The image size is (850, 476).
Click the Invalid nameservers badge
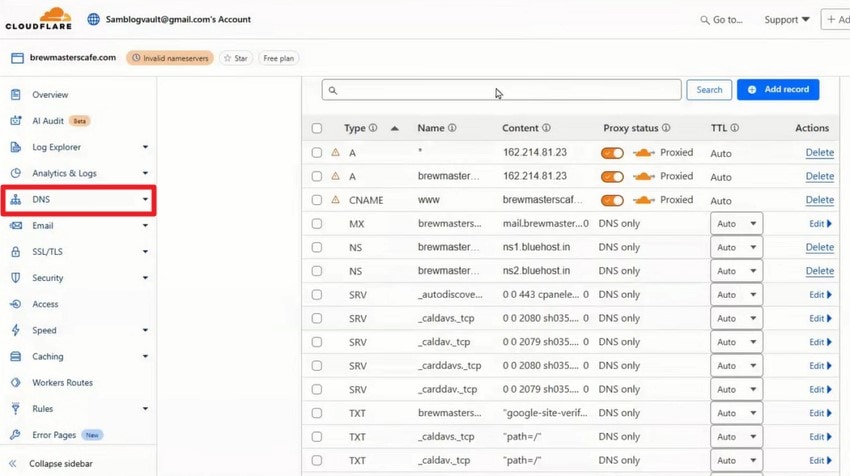(x=170, y=58)
